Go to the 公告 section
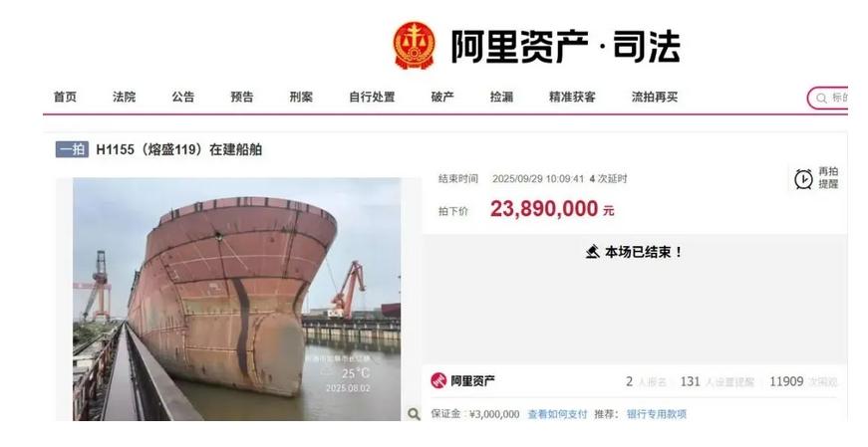The image size is (868, 447). click(x=182, y=97)
